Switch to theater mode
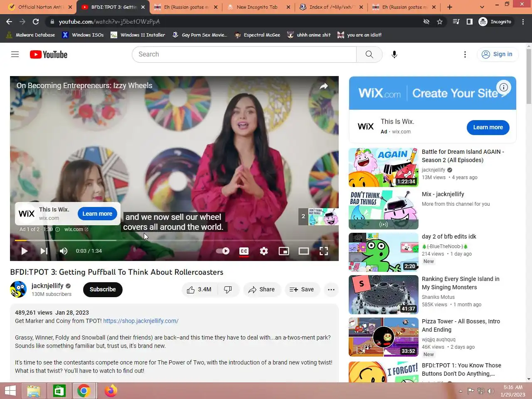The width and height of the screenshot is (532, 399). click(304, 251)
